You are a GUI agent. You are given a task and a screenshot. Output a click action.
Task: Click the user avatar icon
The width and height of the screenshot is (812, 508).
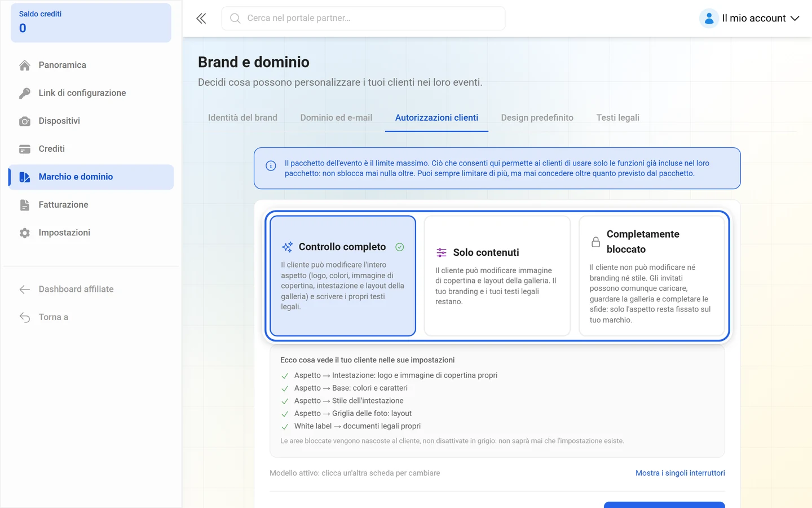click(x=709, y=19)
